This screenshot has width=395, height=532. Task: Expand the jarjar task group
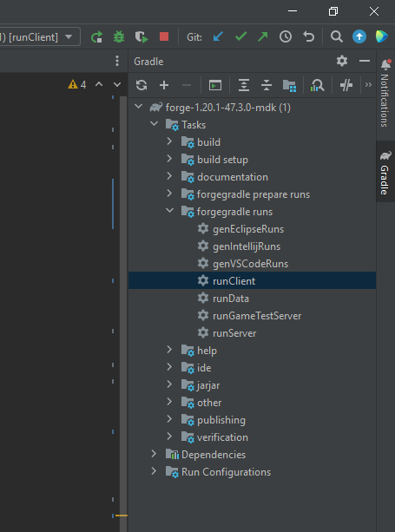pos(169,384)
